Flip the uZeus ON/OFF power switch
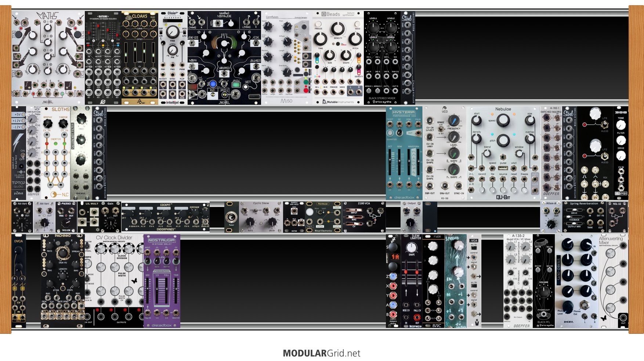 (x=22, y=156)
